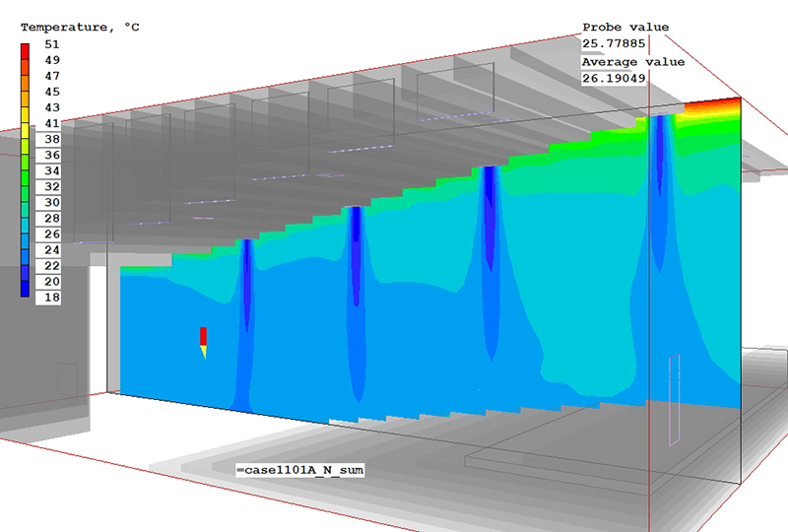Click the "Average value" label
Screen dimensions: 788x532
pyautogui.click(x=633, y=62)
